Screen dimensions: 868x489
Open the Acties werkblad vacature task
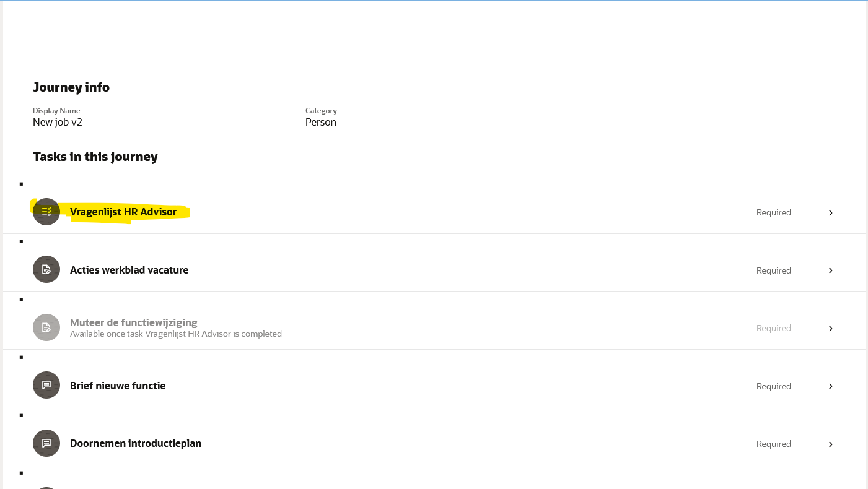(x=129, y=270)
